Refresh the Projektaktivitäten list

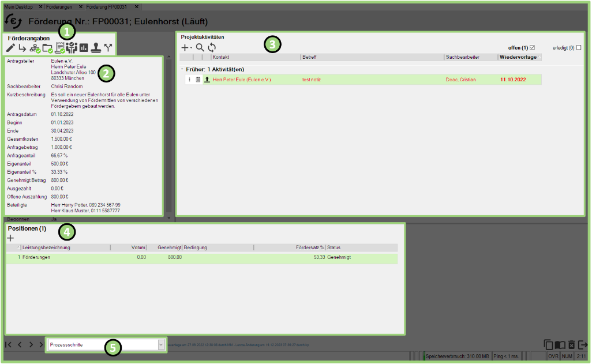click(212, 48)
